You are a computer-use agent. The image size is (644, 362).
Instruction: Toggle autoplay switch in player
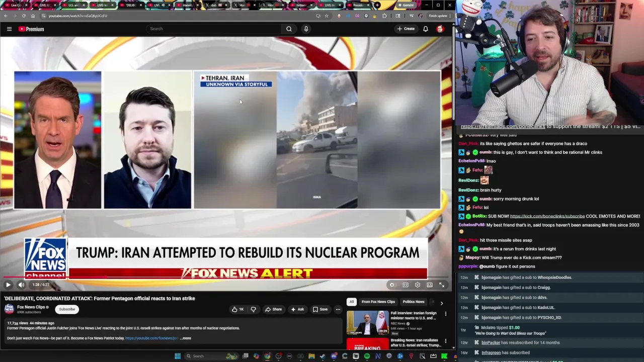pyautogui.click(x=392, y=285)
